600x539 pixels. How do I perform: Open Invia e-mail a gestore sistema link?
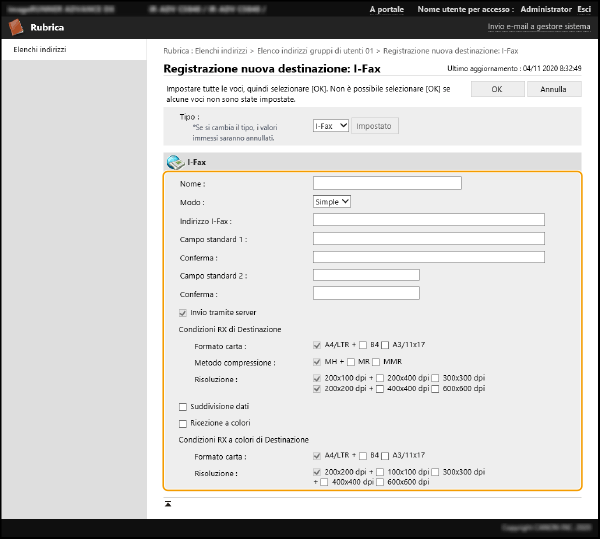[538, 27]
